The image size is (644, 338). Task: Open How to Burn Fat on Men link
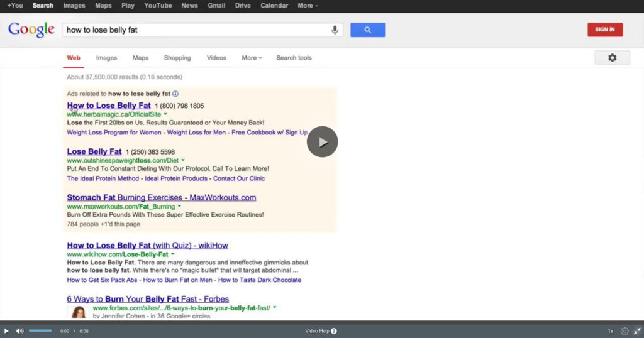click(177, 280)
